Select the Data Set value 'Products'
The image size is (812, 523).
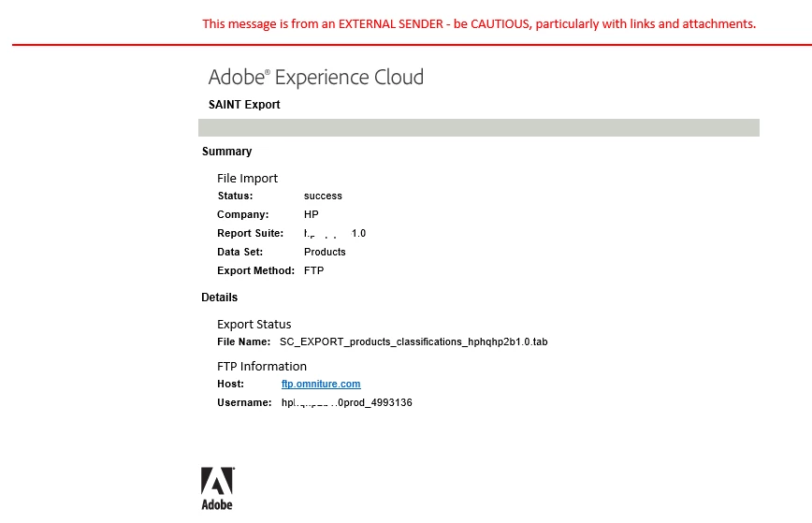325,252
